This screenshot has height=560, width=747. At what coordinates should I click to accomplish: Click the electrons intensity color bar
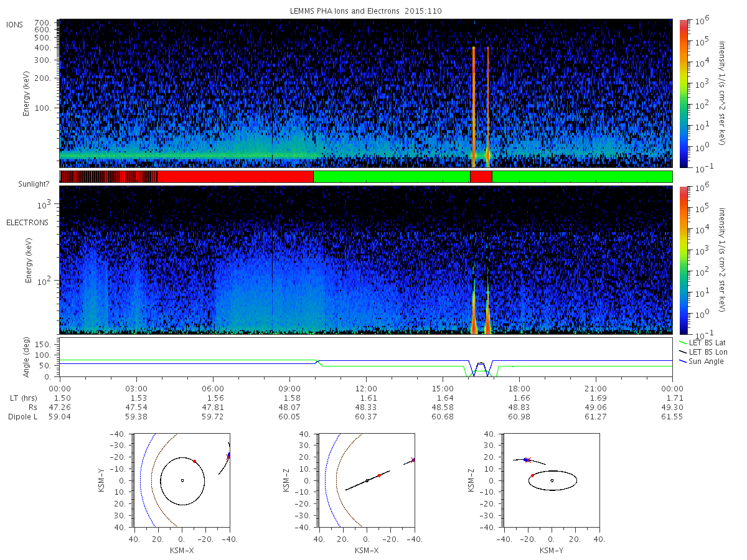[683, 259]
